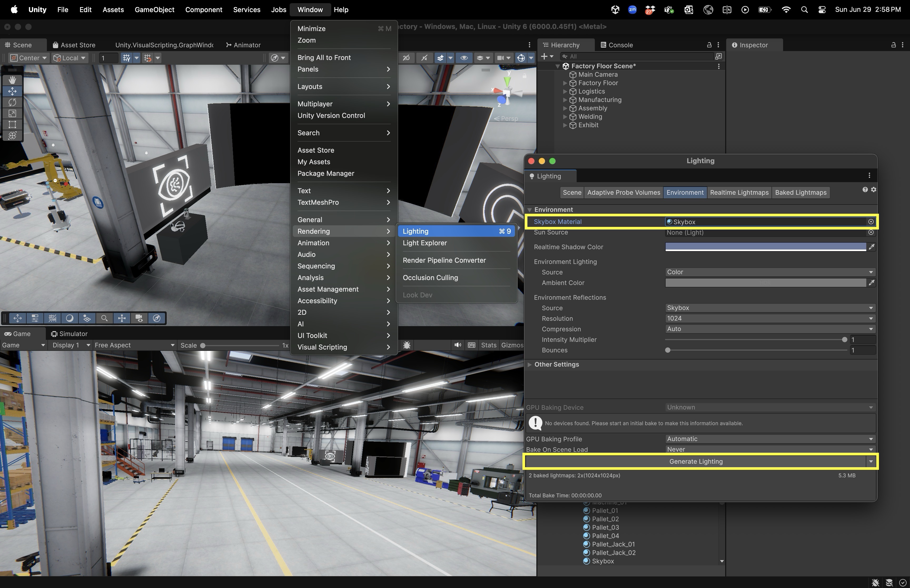
Task: Click the Realtime Shadow Color swatch
Action: coord(765,247)
